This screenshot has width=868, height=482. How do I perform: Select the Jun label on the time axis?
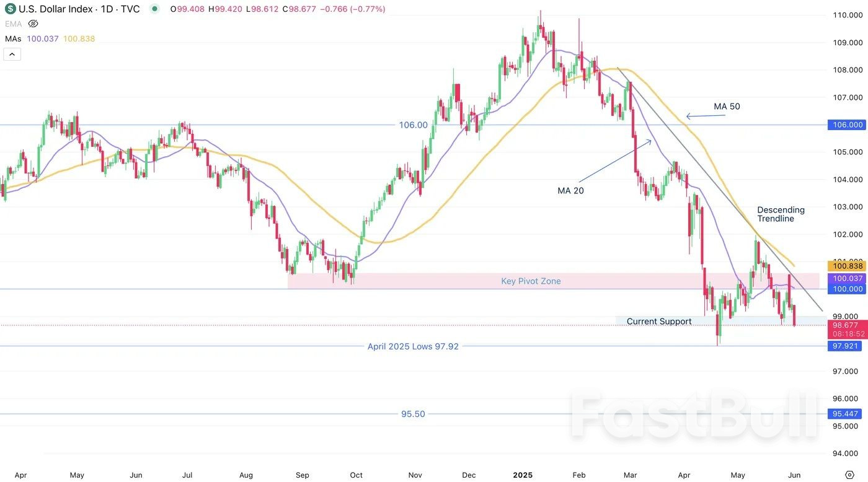794,475
